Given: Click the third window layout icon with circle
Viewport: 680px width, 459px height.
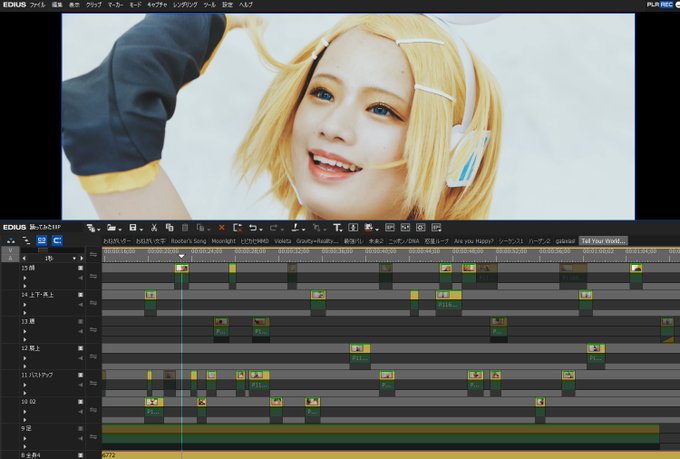Looking at the screenshot, I should (421, 228).
